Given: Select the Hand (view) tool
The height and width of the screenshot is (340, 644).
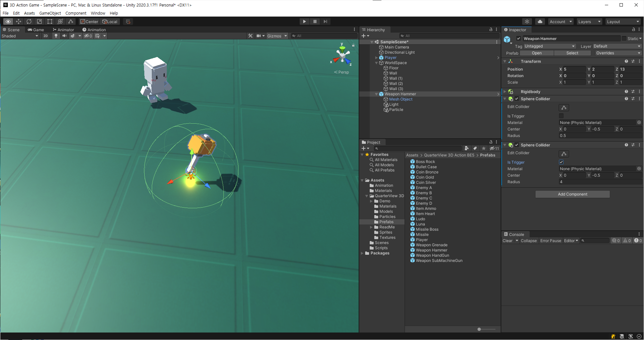Looking at the screenshot, I should 8,21.
